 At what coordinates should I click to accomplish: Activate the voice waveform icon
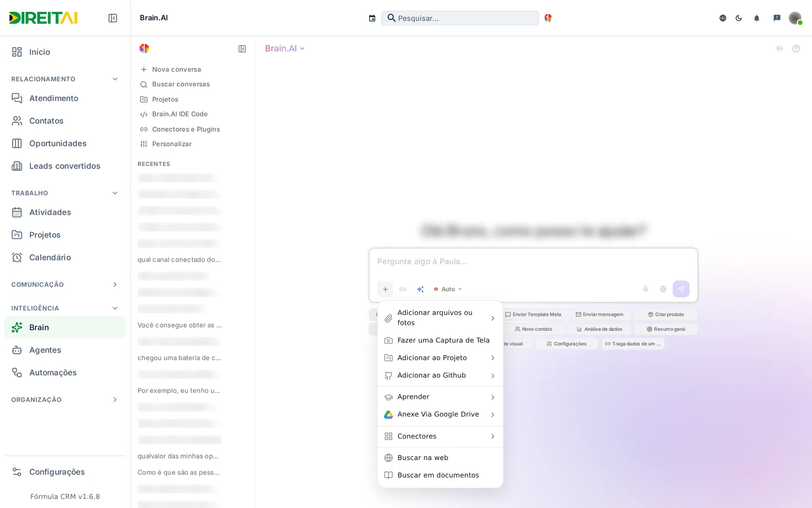(x=779, y=48)
